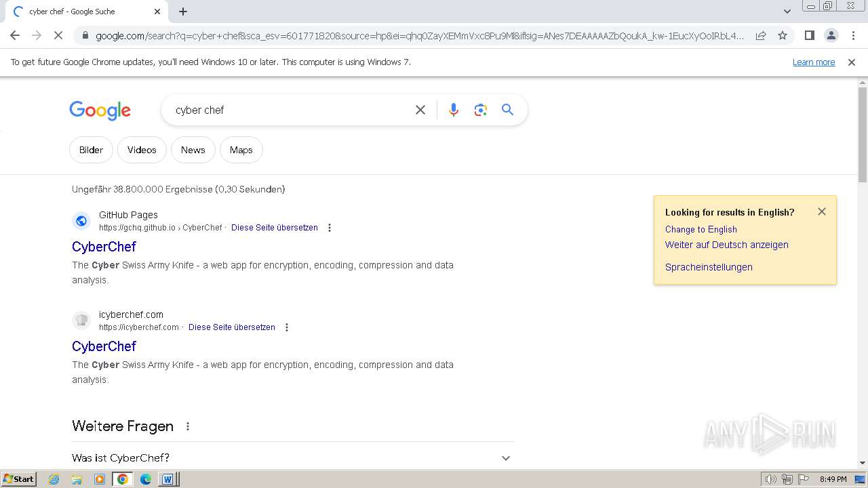This screenshot has height=488, width=868.
Task: Open Chrome side panel
Action: 809,35
